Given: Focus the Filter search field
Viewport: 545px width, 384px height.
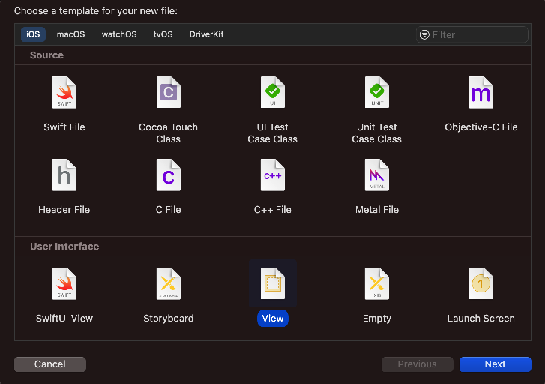Looking at the screenshot, I should [472, 35].
